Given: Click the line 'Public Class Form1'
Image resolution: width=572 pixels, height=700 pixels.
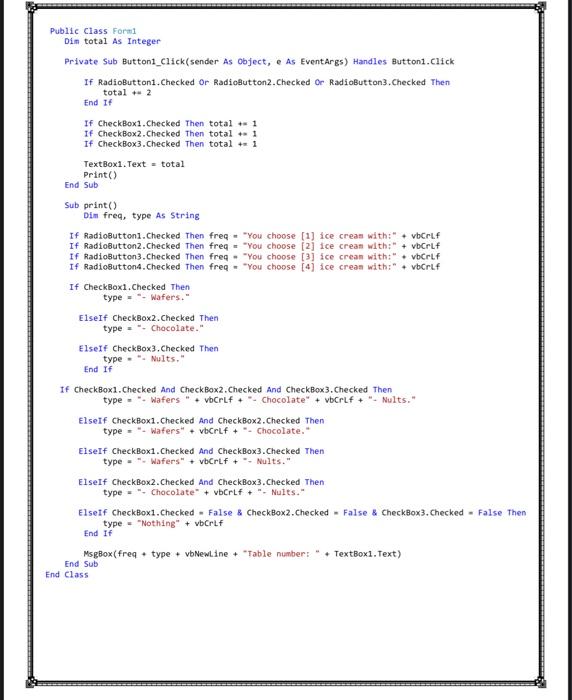Looking at the screenshot, I should [93, 31].
